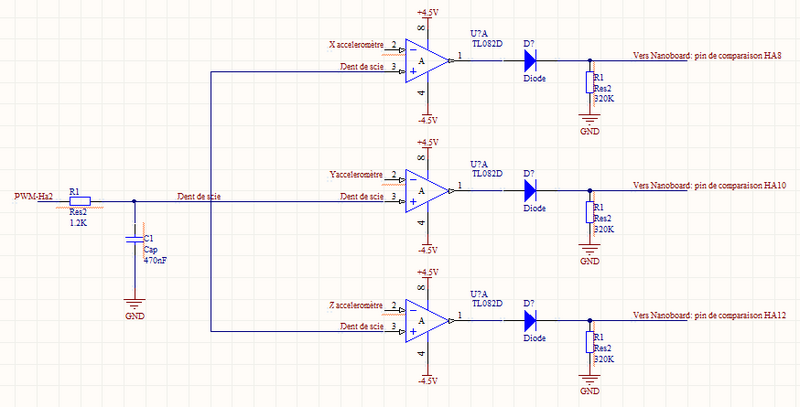Click the X accéléromètre input label
800x407 pixels.
click(356, 45)
